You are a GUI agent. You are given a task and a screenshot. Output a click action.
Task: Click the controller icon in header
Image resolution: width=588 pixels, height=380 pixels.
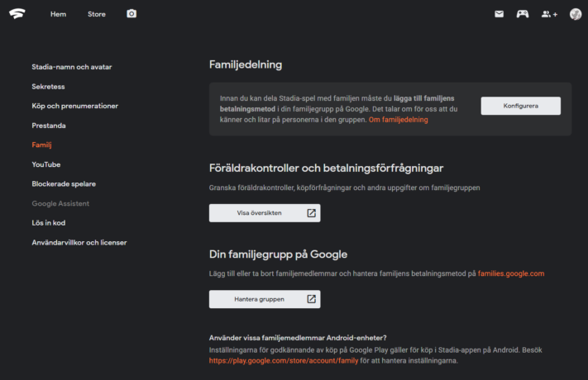pyautogui.click(x=523, y=14)
